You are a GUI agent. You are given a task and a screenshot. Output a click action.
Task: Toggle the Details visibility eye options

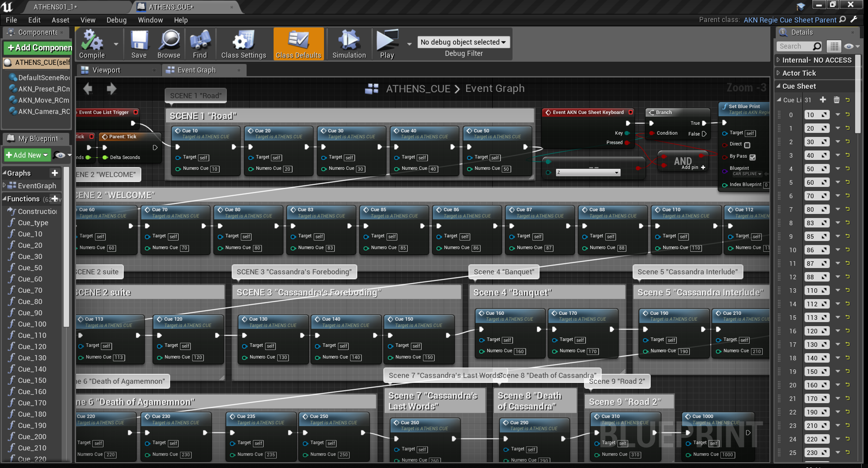pyautogui.click(x=851, y=46)
